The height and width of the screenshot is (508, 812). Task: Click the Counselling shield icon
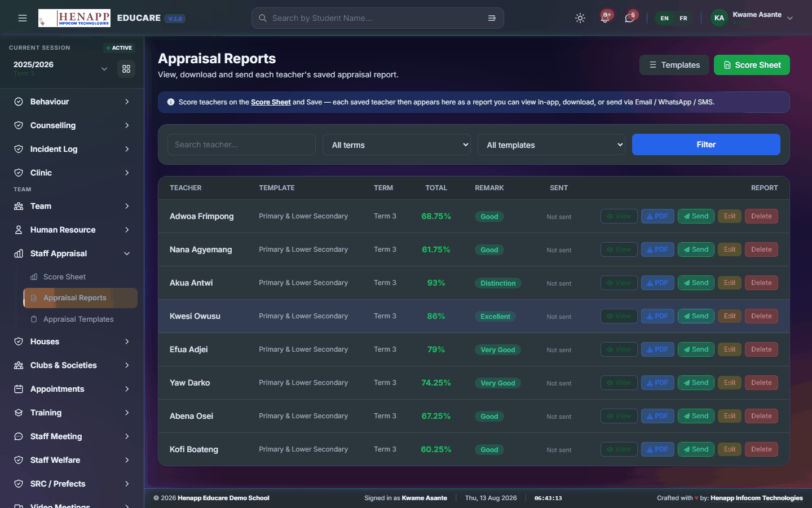point(19,125)
